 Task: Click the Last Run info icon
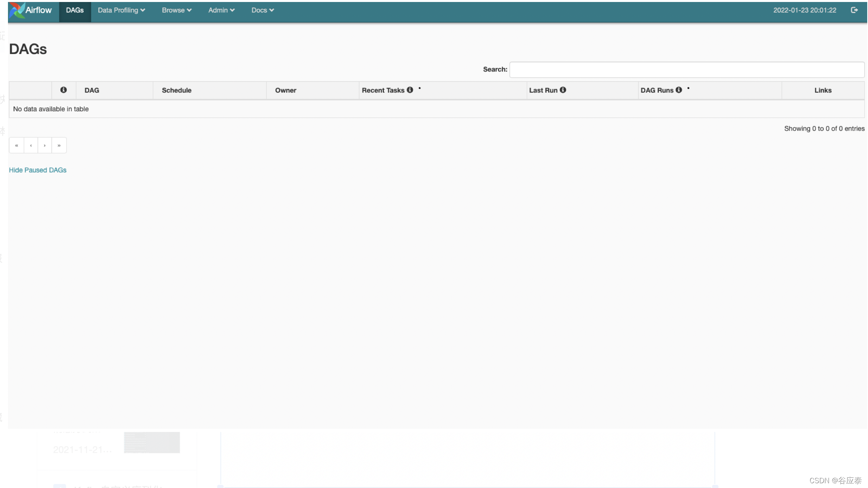tap(563, 90)
